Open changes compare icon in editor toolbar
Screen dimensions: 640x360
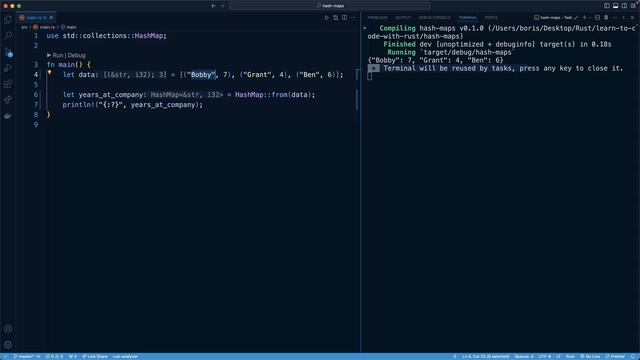point(336,18)
